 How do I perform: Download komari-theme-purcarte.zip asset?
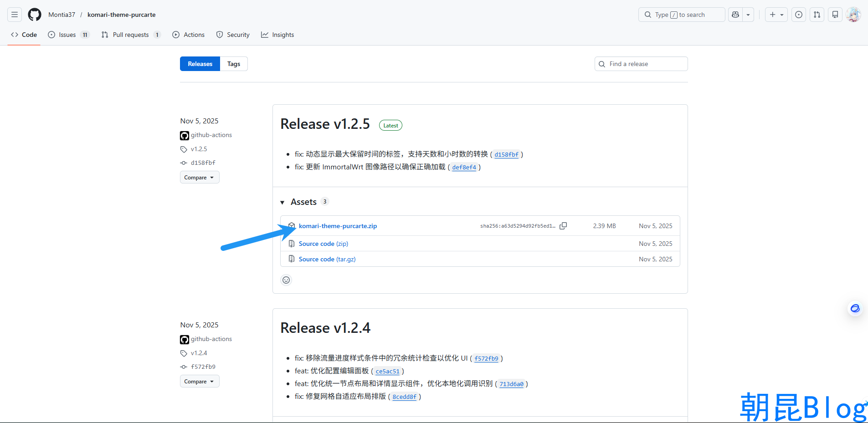coord(338,226)
